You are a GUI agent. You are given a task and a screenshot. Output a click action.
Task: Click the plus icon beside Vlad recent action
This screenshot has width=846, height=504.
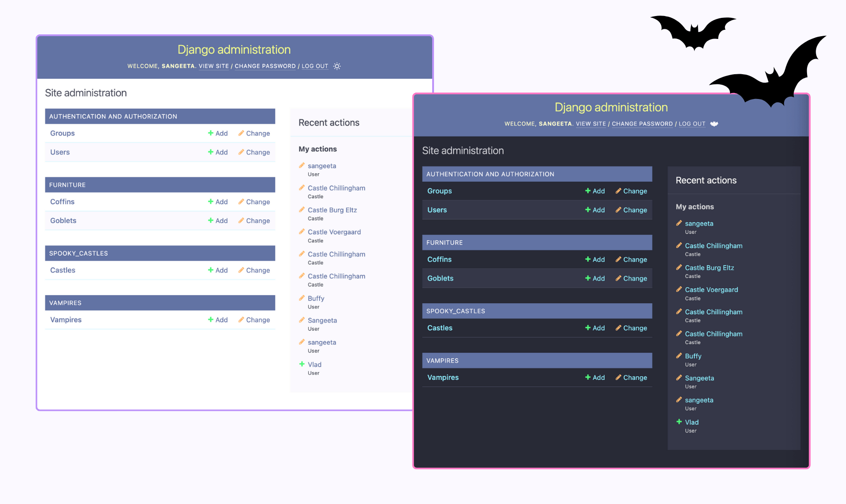(302, 364)
